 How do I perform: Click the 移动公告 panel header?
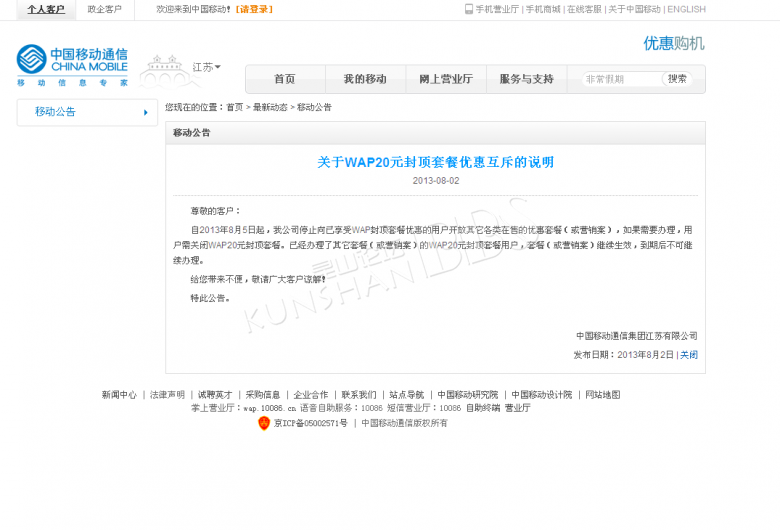(x=435, y=133)
